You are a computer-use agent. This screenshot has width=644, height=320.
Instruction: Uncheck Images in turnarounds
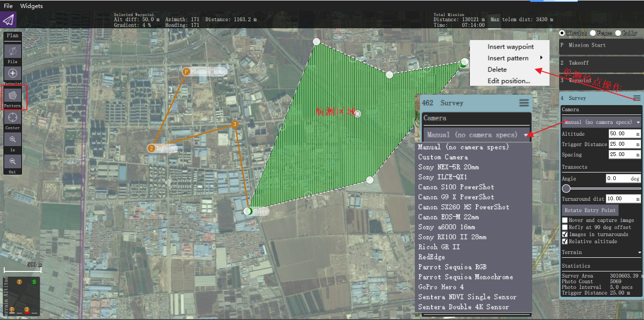[x=565, y=234]
